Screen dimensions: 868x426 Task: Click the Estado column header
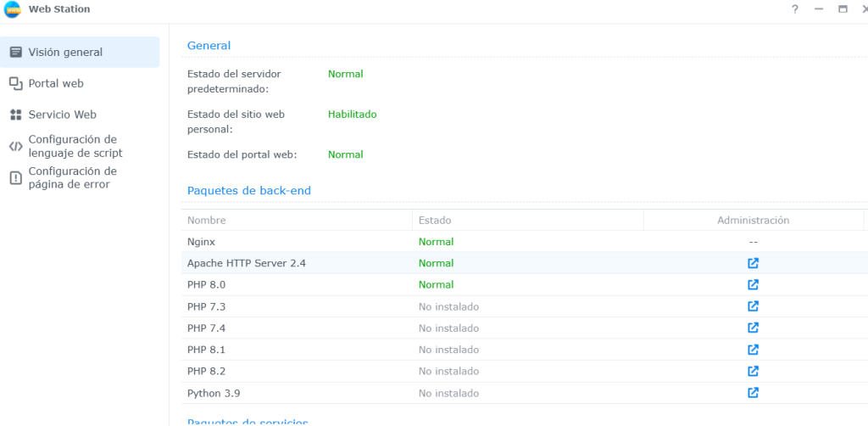(x=435, y=220)
